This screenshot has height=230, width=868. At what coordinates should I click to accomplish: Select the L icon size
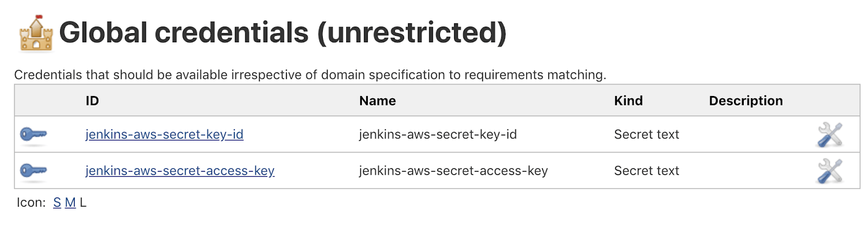[83, 203]
